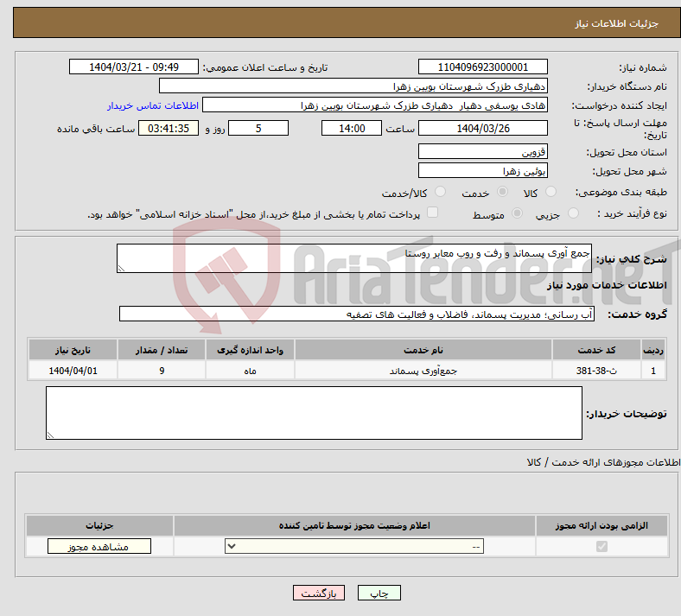The height and width of the screenshot is (616, 681).
Task: Click the استان محل تحویل field
Action: click(x=483, y=151)
